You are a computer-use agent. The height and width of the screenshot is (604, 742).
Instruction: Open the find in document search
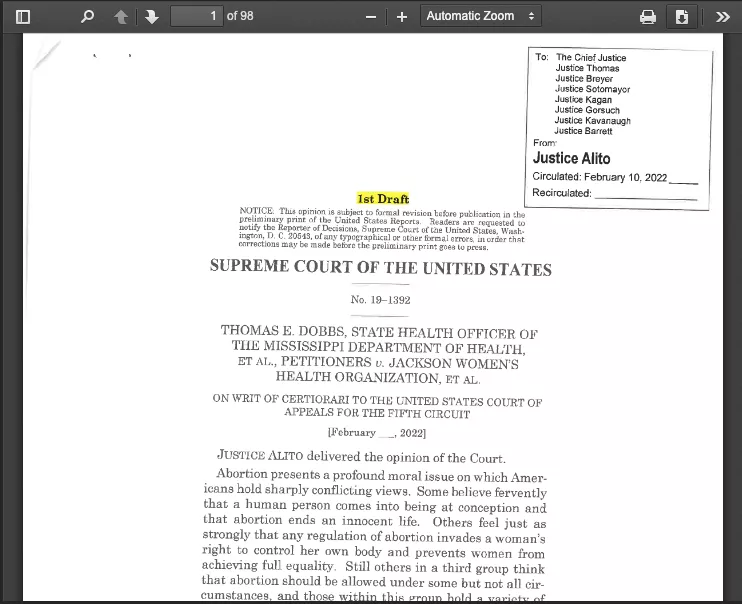88,16
